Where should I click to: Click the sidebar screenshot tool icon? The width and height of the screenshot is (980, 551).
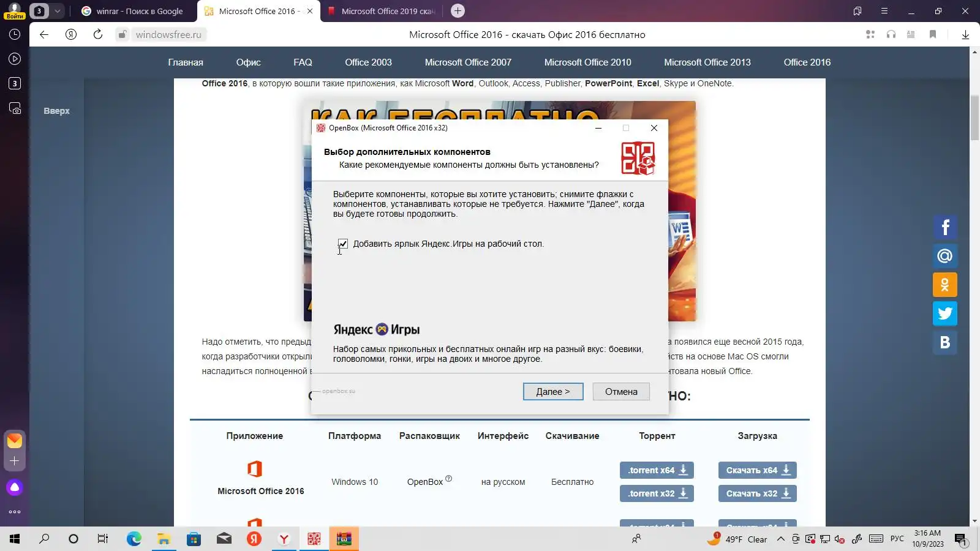15,108
